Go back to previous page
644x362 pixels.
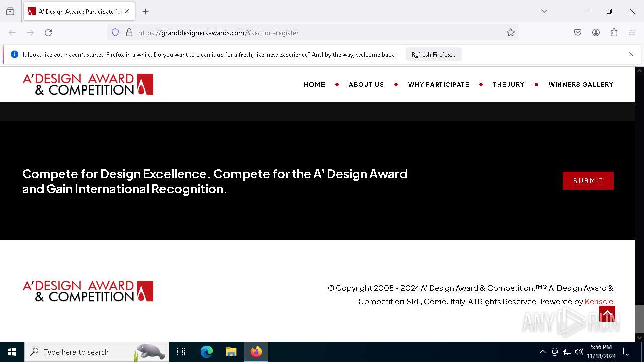(12, 33)
